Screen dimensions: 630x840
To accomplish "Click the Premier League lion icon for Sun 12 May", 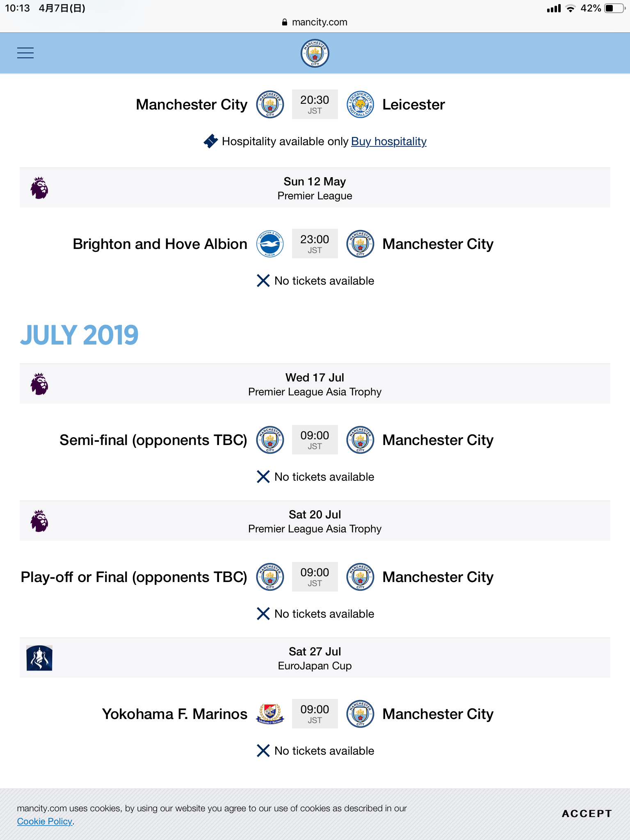I will tap(39, 188).
